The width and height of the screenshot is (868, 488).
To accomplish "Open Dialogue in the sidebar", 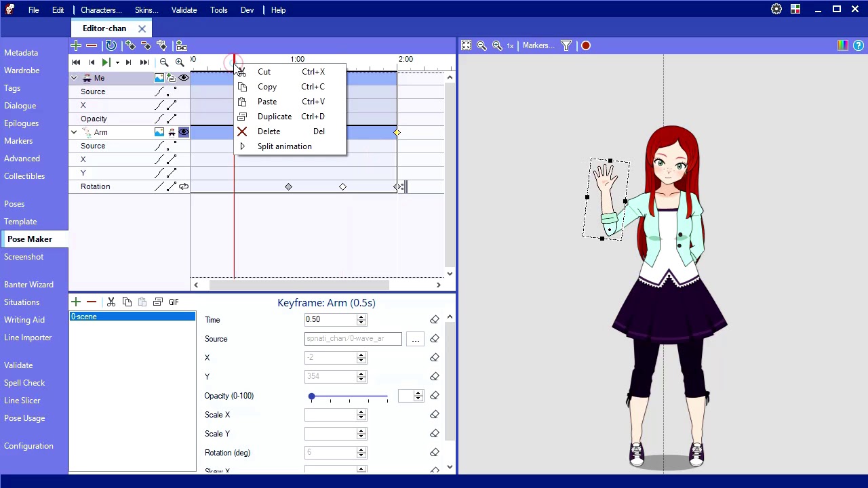I will point(20,106).
